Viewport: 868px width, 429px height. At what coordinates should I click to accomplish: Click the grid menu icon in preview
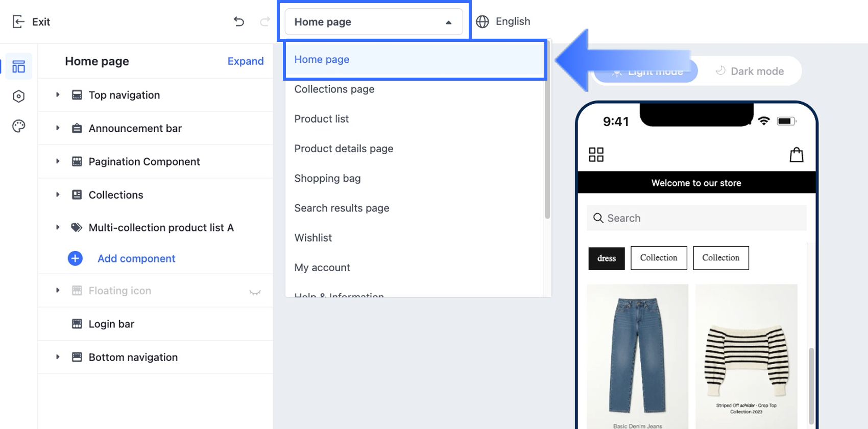pos(596,155)
